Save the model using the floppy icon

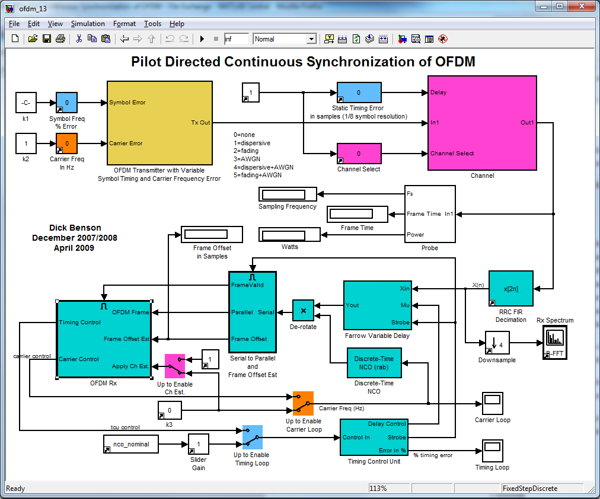pos(46,39)
